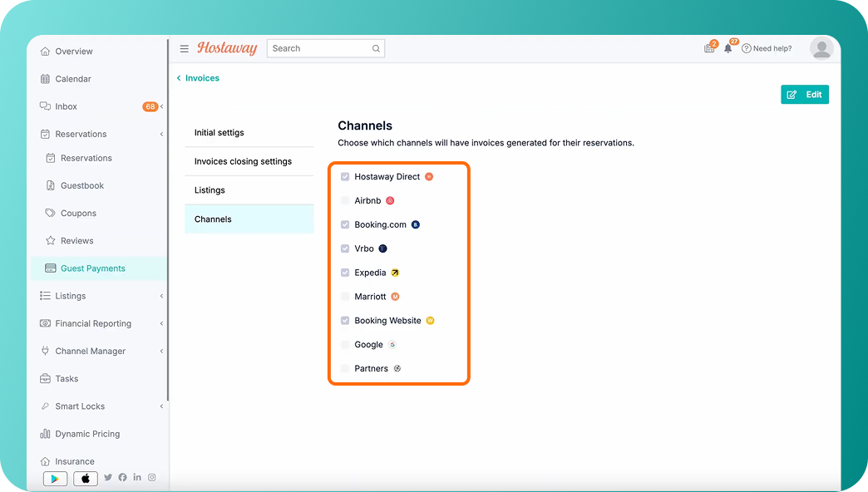Click the Expedia channel logo

point(395,273)
